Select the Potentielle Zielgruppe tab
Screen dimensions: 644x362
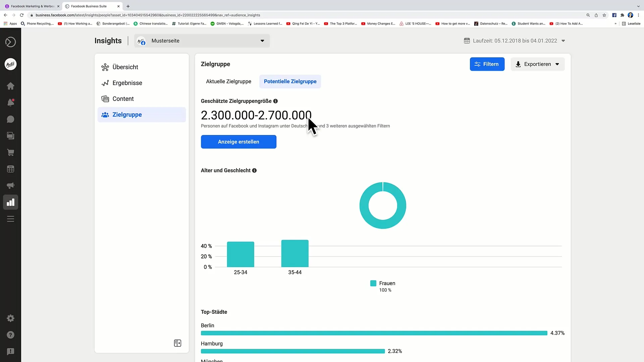[x=290, y=81]
